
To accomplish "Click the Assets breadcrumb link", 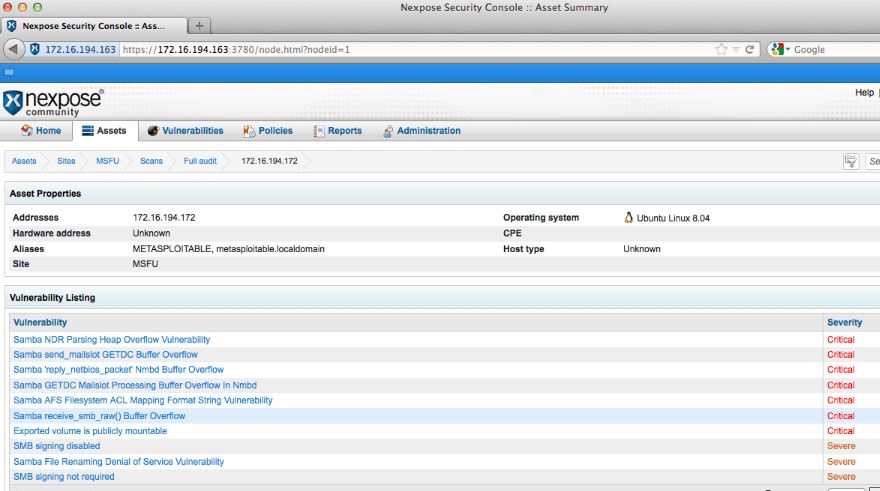I will pyautogui.click(x=24, y=161).
